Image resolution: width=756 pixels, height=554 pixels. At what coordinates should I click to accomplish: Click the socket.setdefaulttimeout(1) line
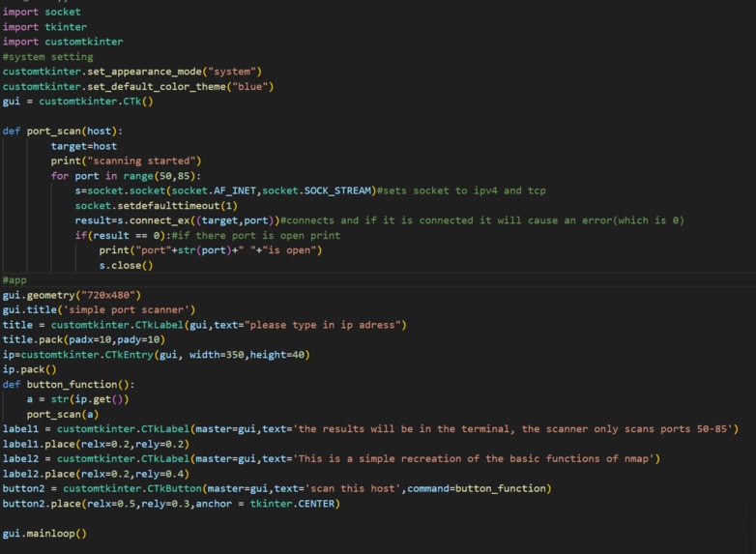157,206
